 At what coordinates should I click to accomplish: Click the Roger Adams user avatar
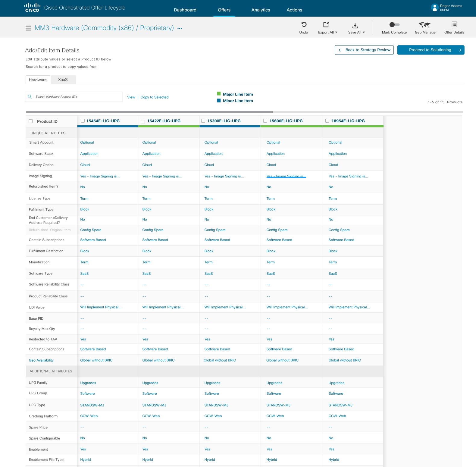(x=434, y=8)
